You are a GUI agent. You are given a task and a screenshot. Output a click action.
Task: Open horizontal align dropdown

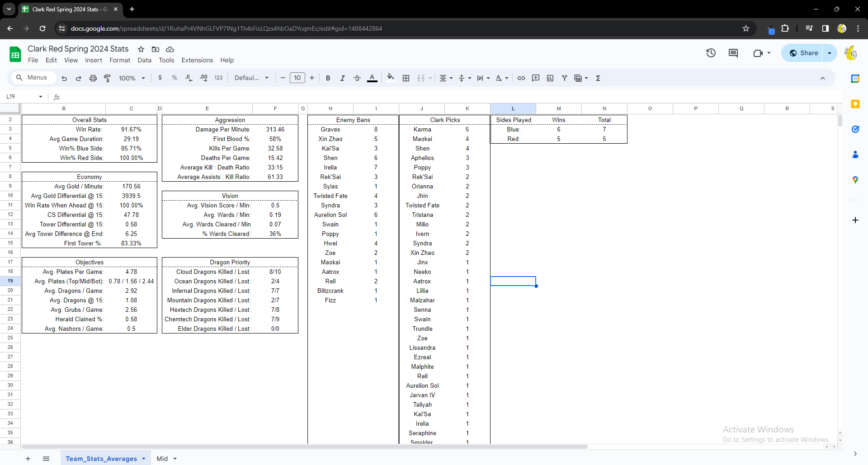[x=446, y=78]
